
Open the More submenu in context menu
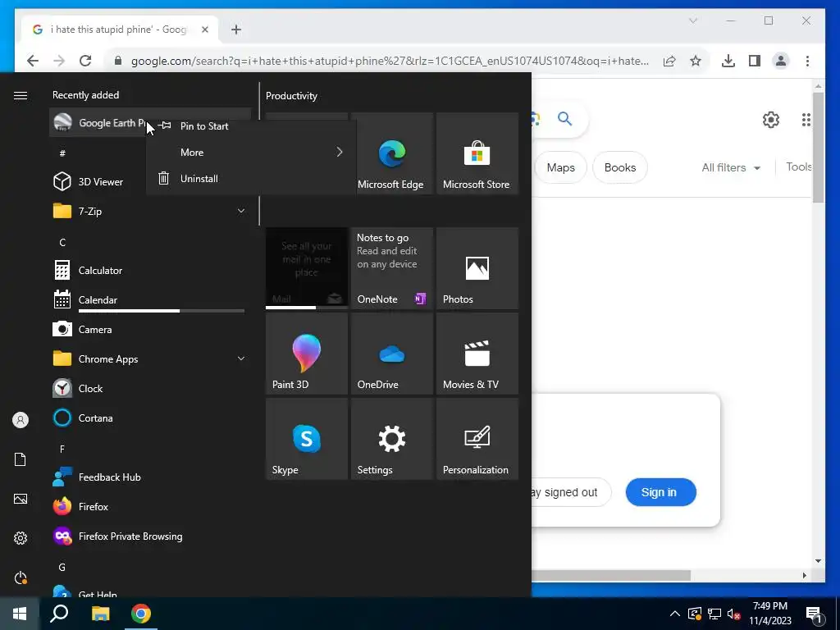click(251, 152)
